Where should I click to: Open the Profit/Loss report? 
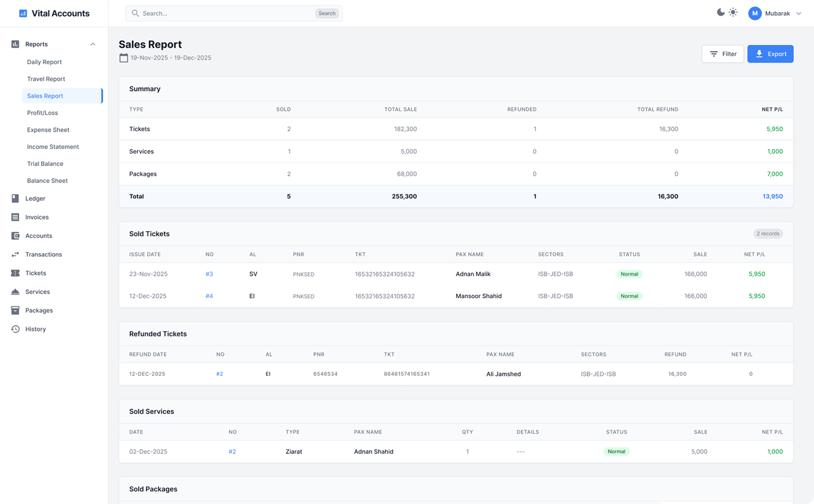[43, 113]
